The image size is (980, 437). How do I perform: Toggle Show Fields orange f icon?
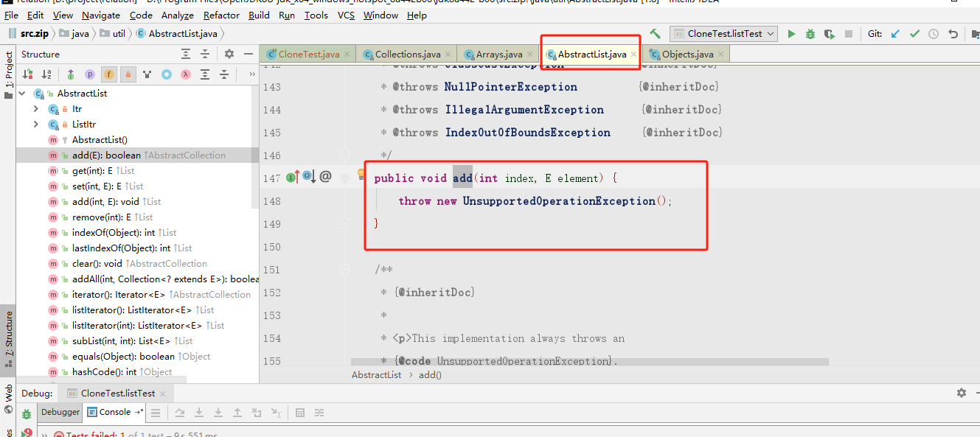tap(109, 74)
